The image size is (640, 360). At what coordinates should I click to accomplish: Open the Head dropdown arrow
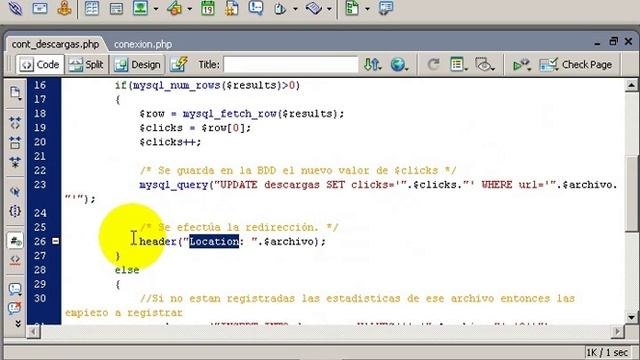295,9
